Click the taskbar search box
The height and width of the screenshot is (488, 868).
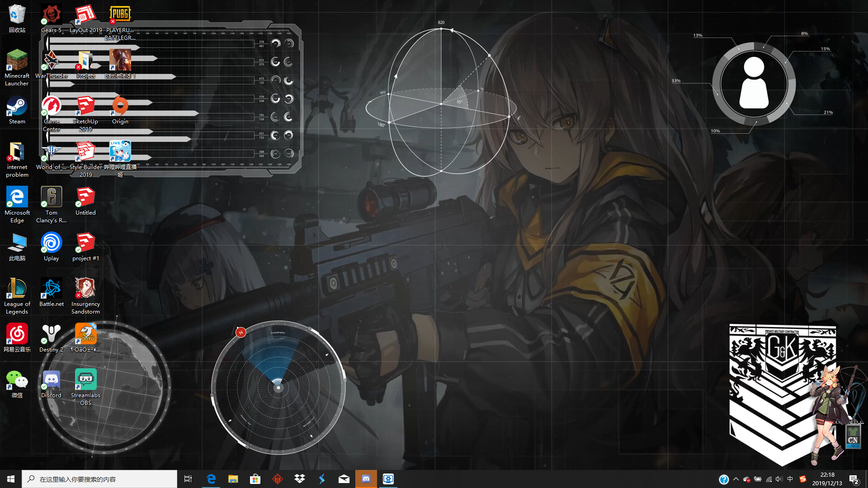tap(99, 479)
